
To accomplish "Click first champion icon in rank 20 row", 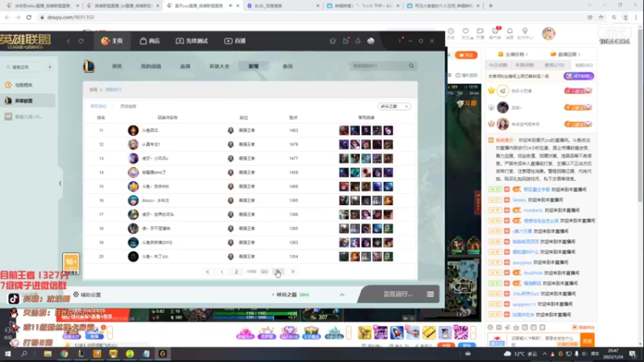I will [x=344, y=257].
